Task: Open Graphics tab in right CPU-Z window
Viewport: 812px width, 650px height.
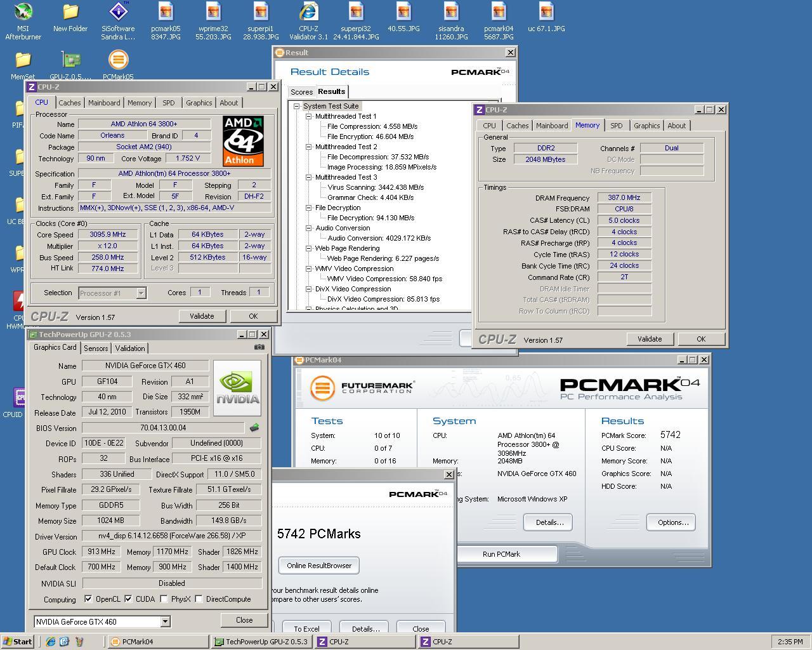Action: click(646, 126)
